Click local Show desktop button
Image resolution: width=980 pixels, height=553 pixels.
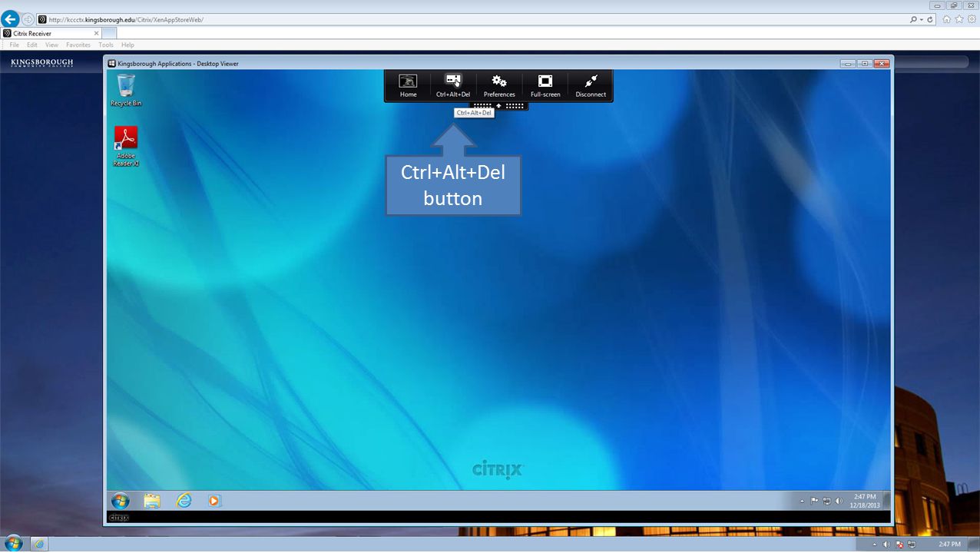(x=975, y=545)
